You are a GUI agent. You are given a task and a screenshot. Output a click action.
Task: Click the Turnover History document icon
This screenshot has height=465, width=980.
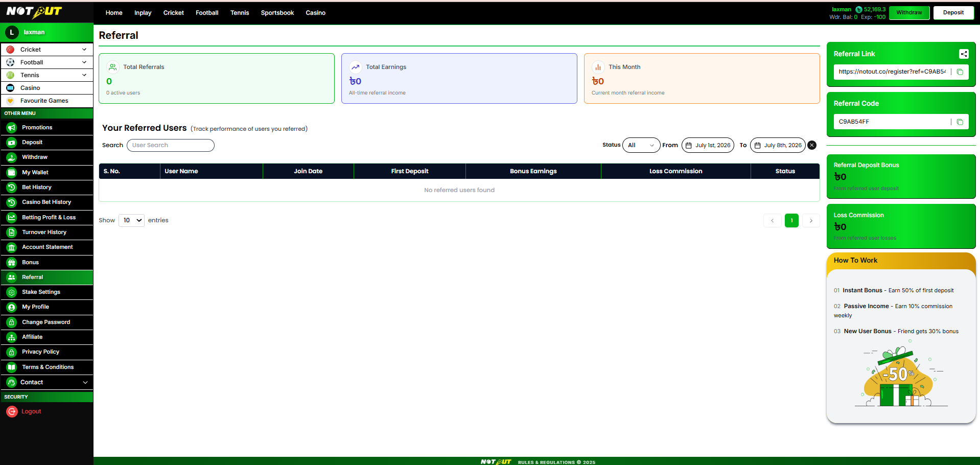(x=12, y=232)
